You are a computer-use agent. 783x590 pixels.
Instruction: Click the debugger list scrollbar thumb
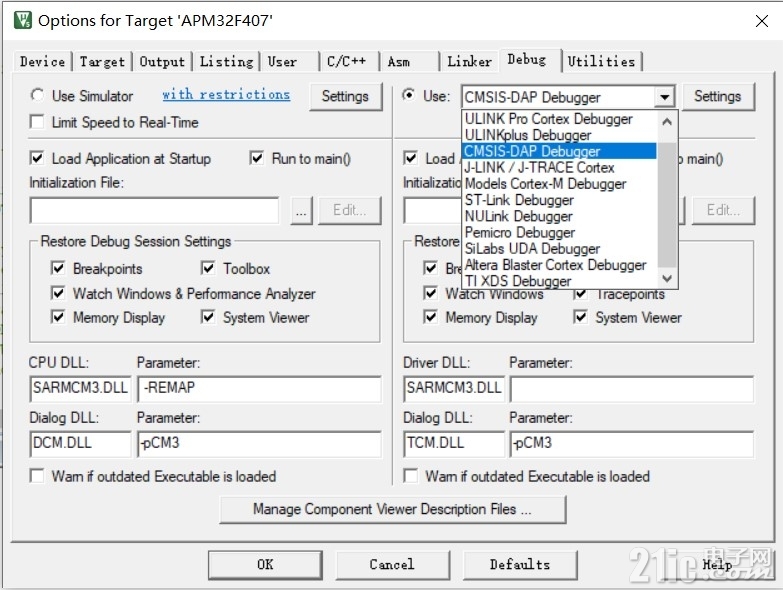(667, 205)
